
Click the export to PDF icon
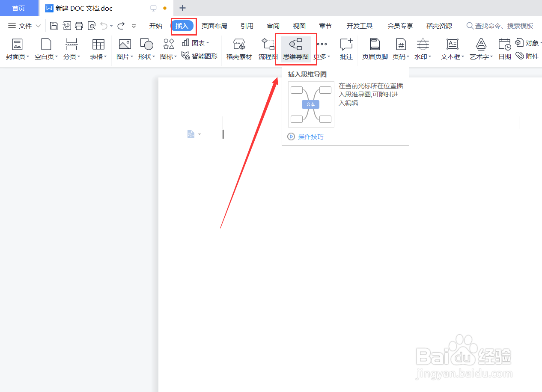click(x=66, y=26)
